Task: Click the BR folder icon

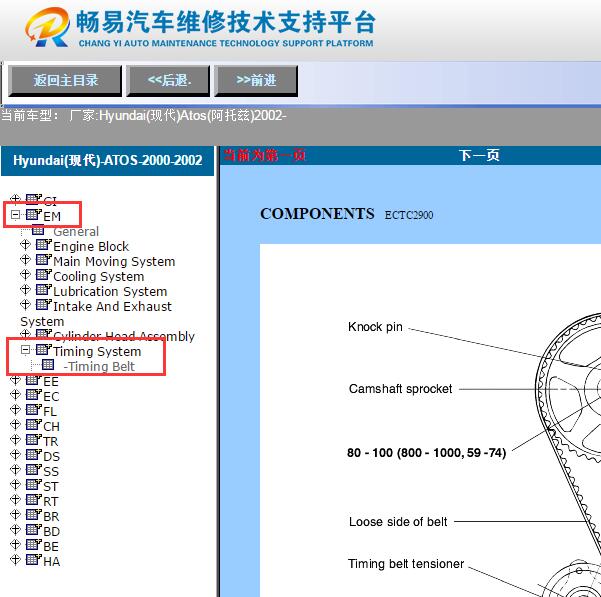Action: (33, 514)
